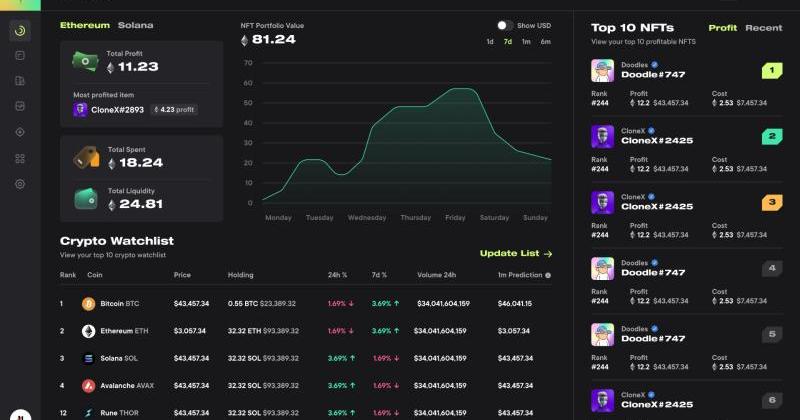
Task: Open settings via the sidebar gear icon
Action: coord(20,184)
